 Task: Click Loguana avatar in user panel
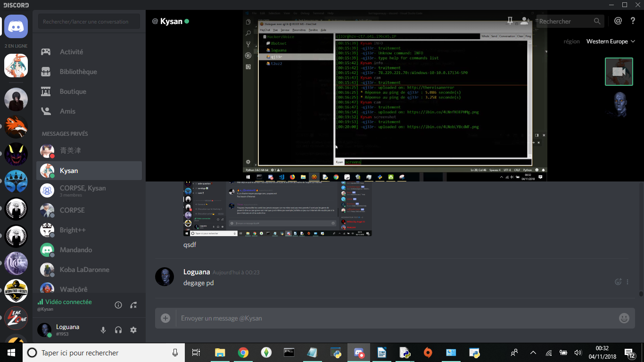pos(44,330)
